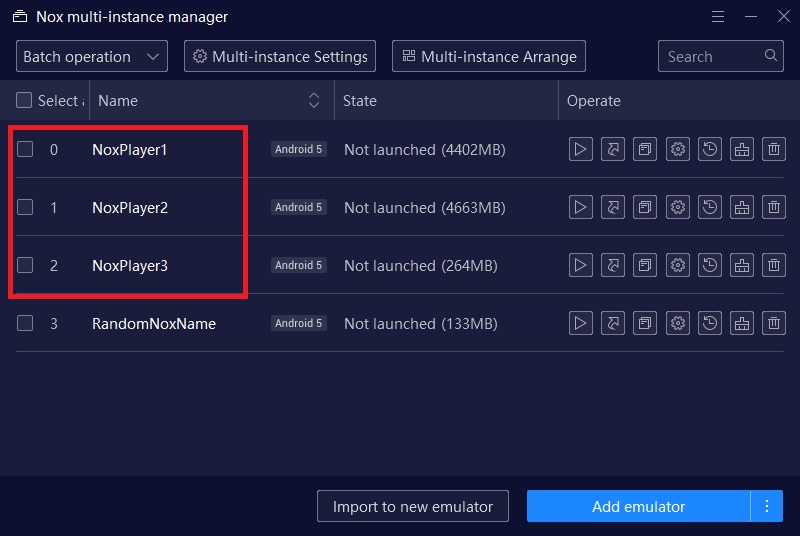Start RandomNoxName using the play icon
Image resolution: width=800 pixels, height=536 pixels.
tap(580, 324)
